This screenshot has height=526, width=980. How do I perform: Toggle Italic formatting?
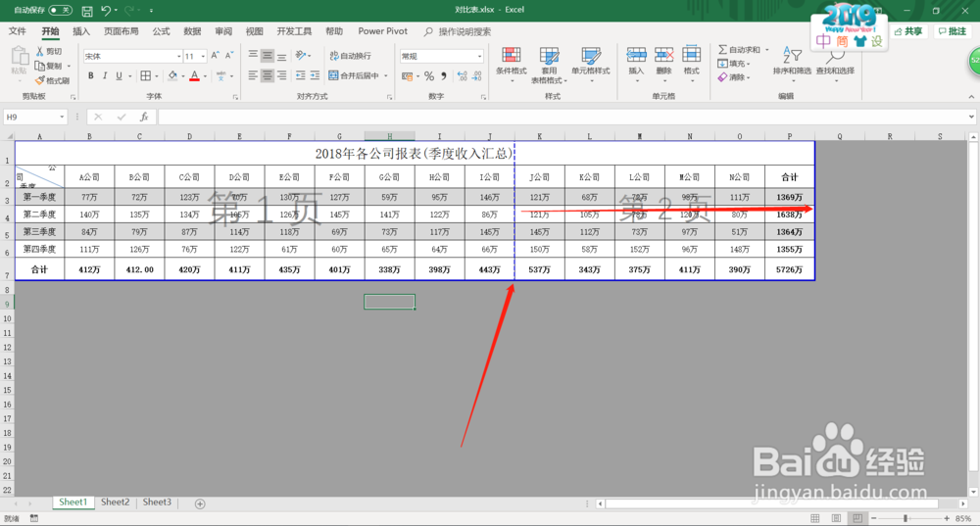pyautogui.click(x=105, y=75)
